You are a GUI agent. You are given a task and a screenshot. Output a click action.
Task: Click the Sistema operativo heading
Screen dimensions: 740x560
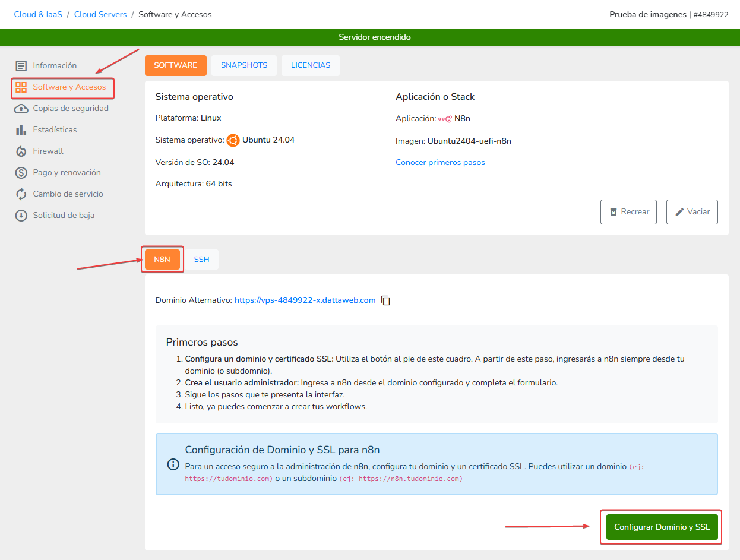(x=194, y=97)
